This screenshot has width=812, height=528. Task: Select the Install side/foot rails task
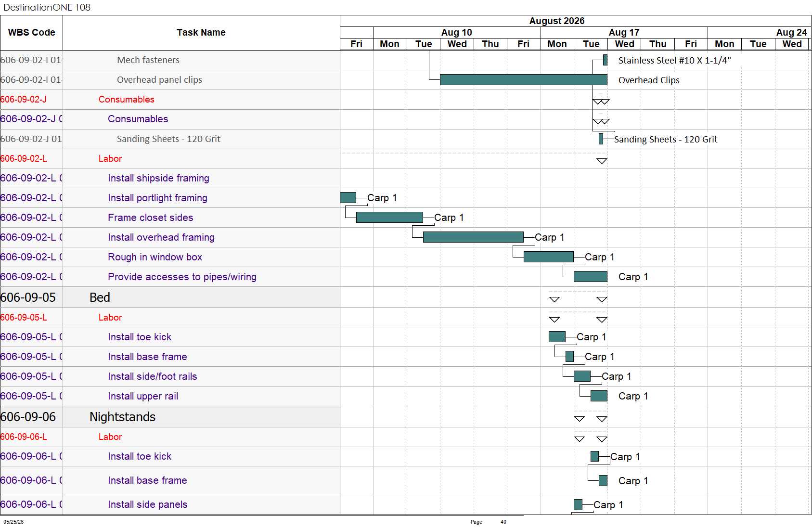click(x=153, y=377)
